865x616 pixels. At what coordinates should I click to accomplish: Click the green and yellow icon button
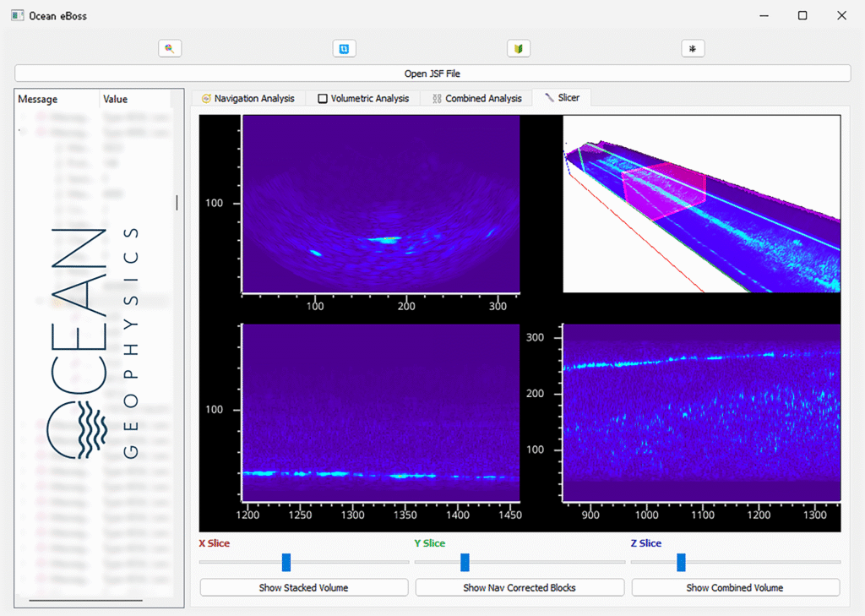[519, 49]
